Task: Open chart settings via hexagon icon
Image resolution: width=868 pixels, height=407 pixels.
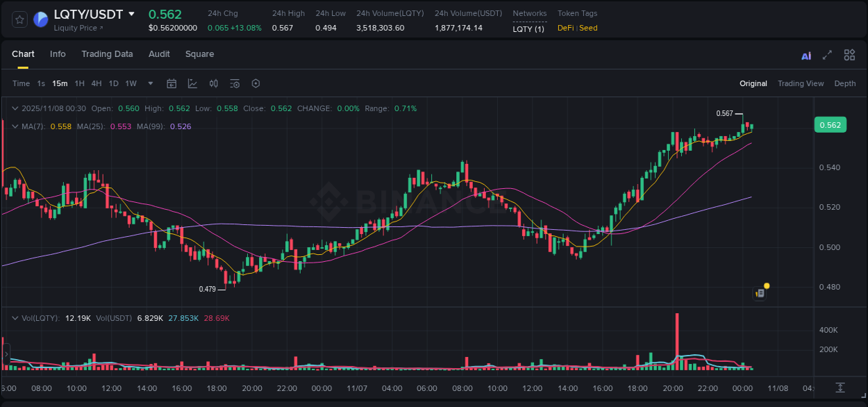Action: 256,83
